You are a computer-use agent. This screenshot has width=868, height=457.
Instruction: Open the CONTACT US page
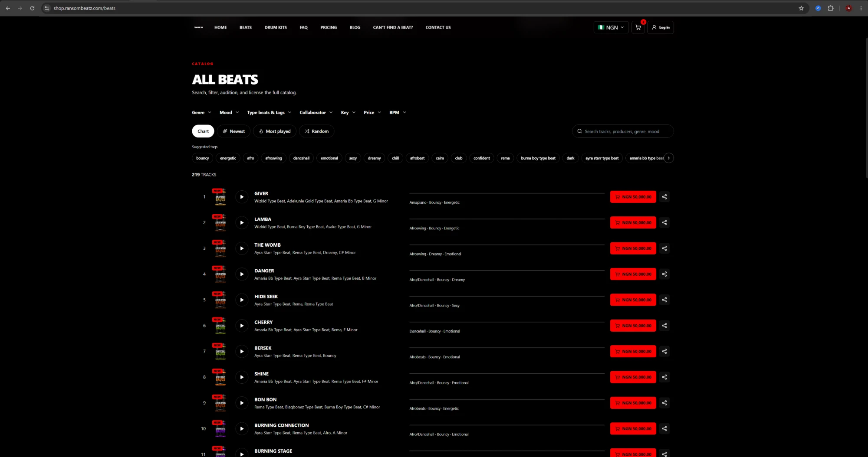click(x=438, y=27)
